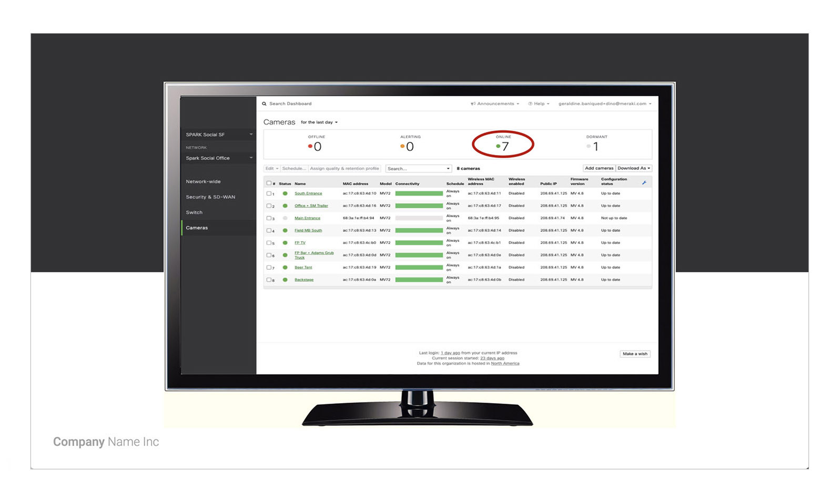Click the wrench icon in table header

[x=644, y=183]
